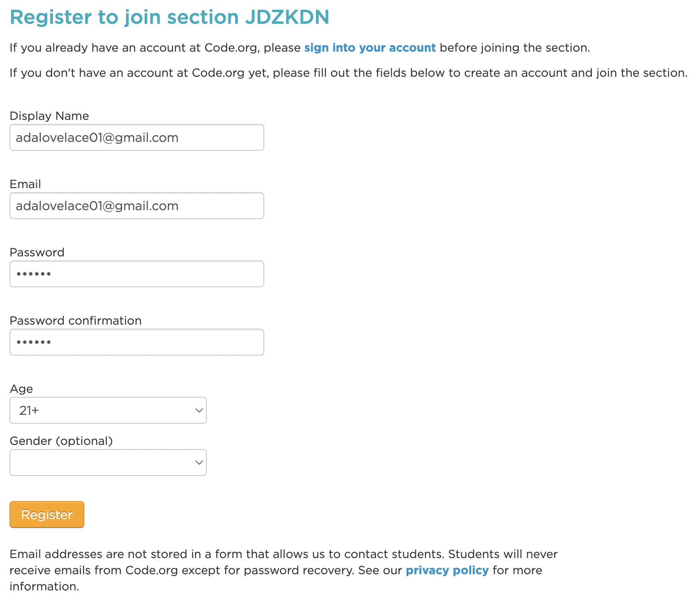Click into the Email input field
Image resolution: width=700 pixels, height=607 pixels.
click(136, 206)
